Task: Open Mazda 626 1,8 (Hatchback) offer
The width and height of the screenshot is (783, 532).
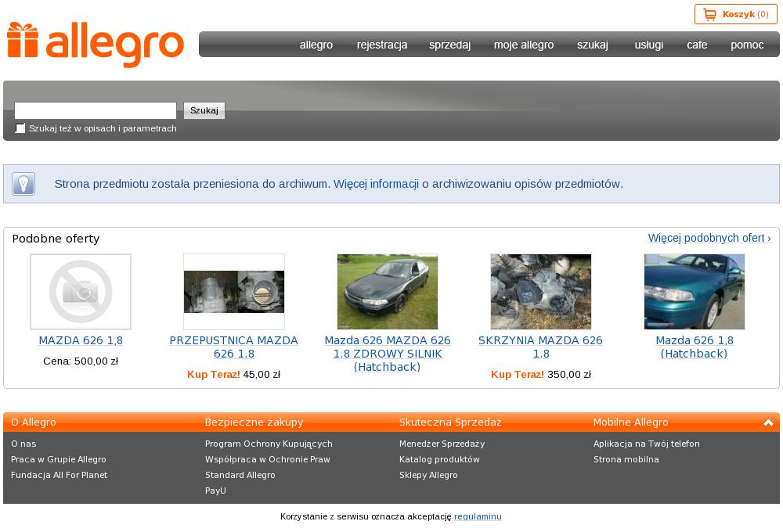Action: (x=694, y=347)
